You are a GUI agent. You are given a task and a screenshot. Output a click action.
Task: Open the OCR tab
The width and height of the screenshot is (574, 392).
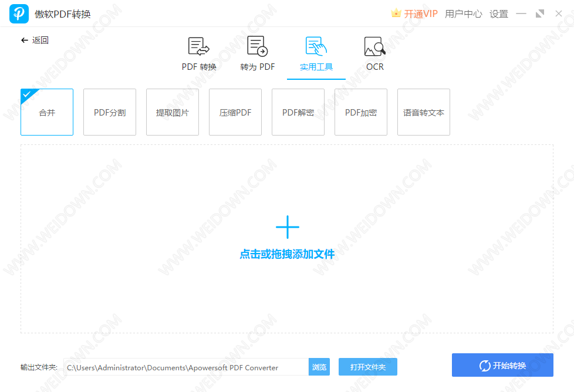coord(375,54)
